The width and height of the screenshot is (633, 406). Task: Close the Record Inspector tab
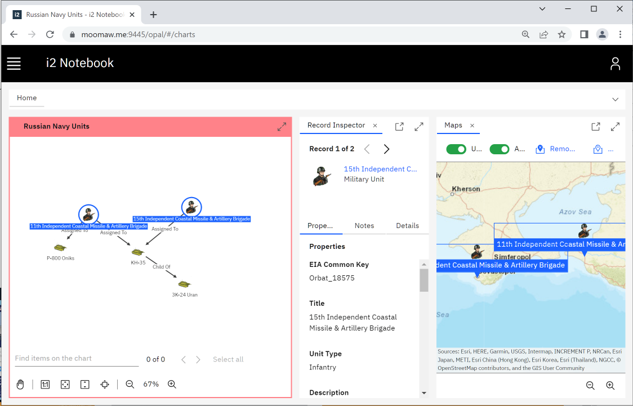pyautogui.click(x=375, y=126)
